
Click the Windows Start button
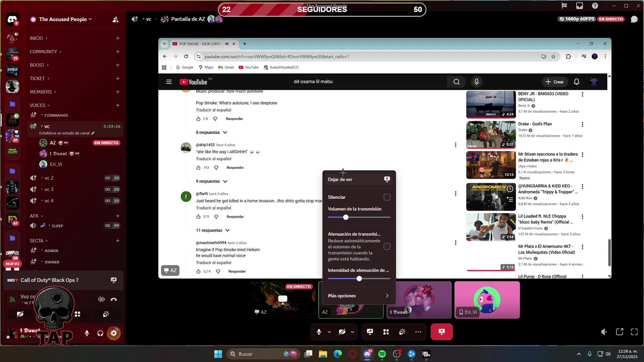pos(218,354)
